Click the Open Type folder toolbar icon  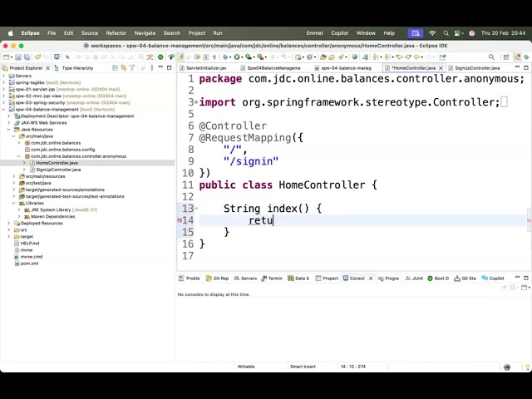tap(323, 57)
